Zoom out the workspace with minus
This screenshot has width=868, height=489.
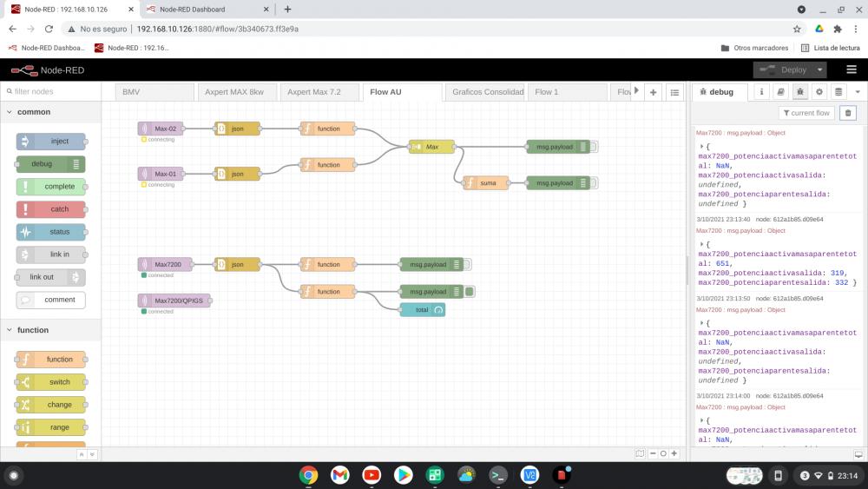coord(653,453)
